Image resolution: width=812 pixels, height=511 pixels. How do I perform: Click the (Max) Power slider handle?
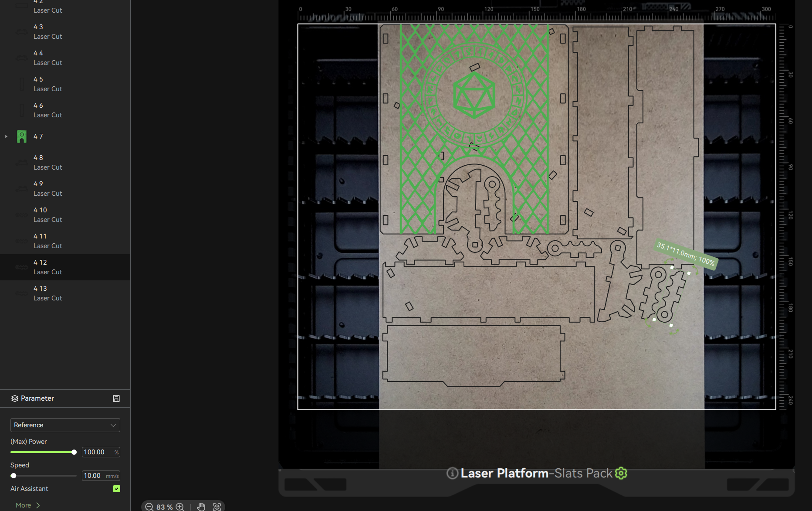[74, 452]
